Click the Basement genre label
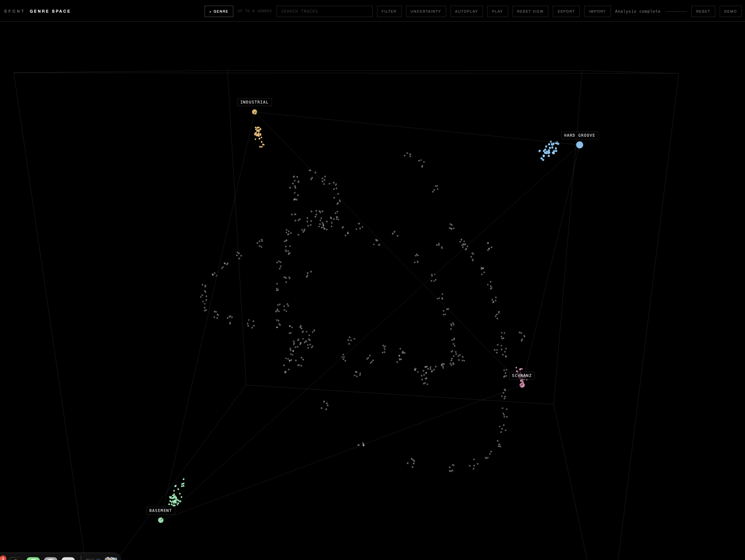The height and width of the screenshot is (560, 745). tap(161, 511)
